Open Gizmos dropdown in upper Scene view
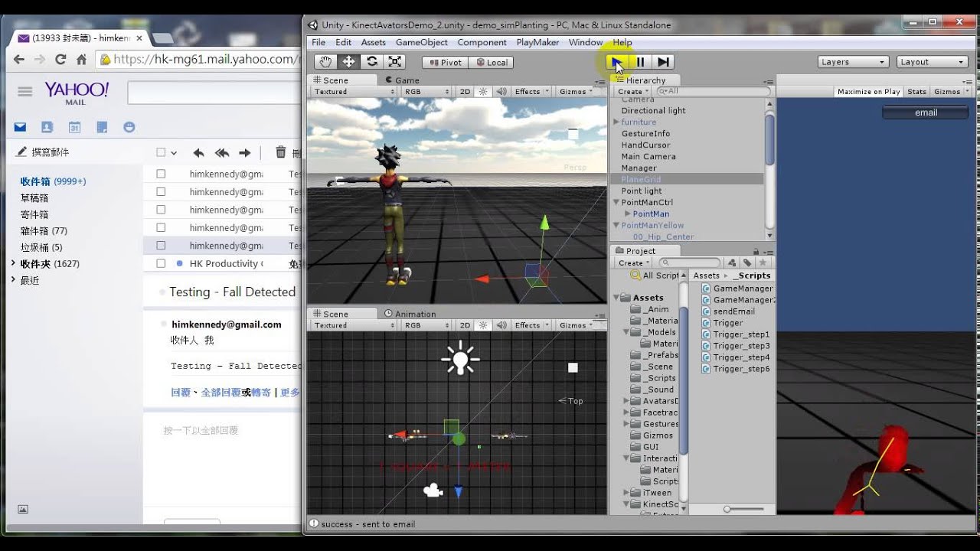The width and height of the screenshot is (980, 551). click(577, 92)
